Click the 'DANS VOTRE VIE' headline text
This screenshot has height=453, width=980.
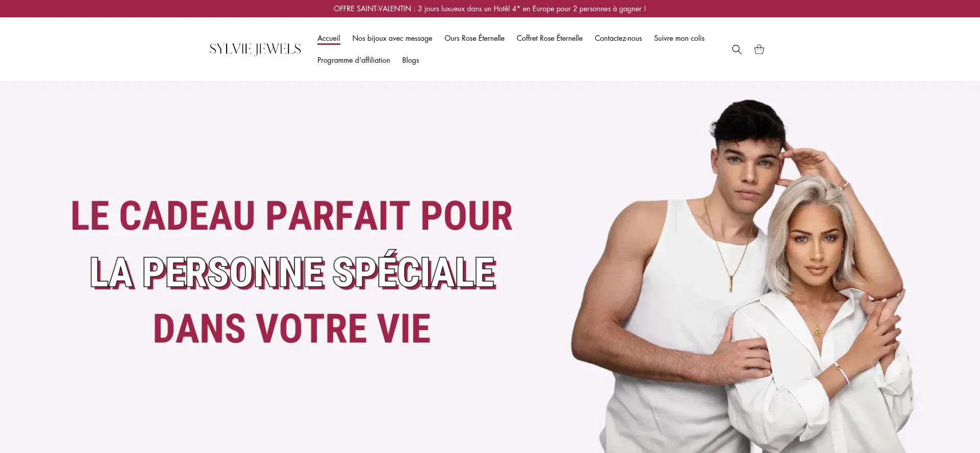pyautogui.click(x=292, y=329)
